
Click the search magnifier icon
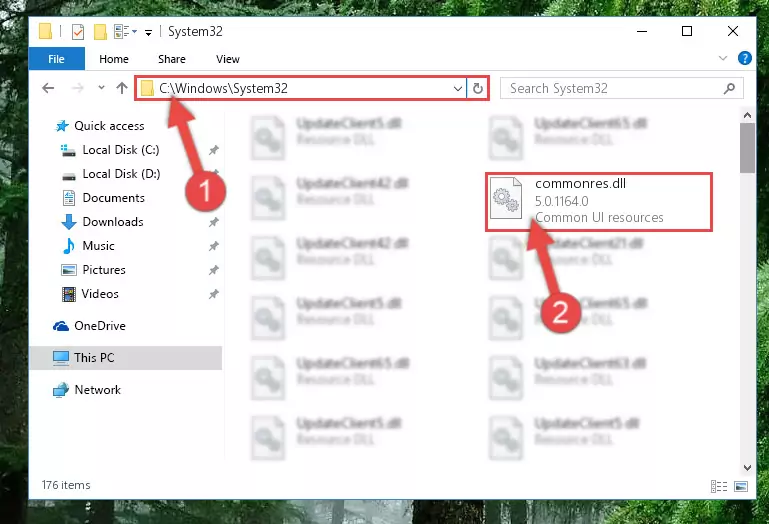tap(729, 88)
